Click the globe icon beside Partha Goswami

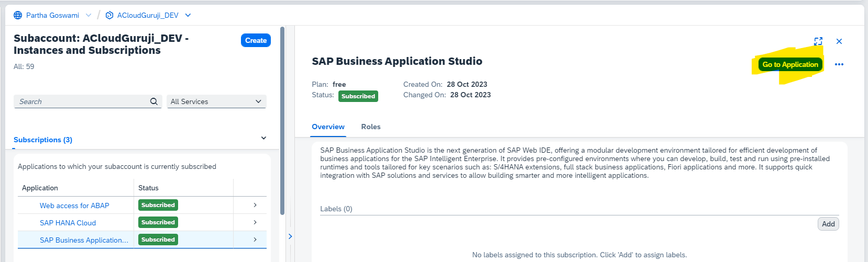pos(18,15)
